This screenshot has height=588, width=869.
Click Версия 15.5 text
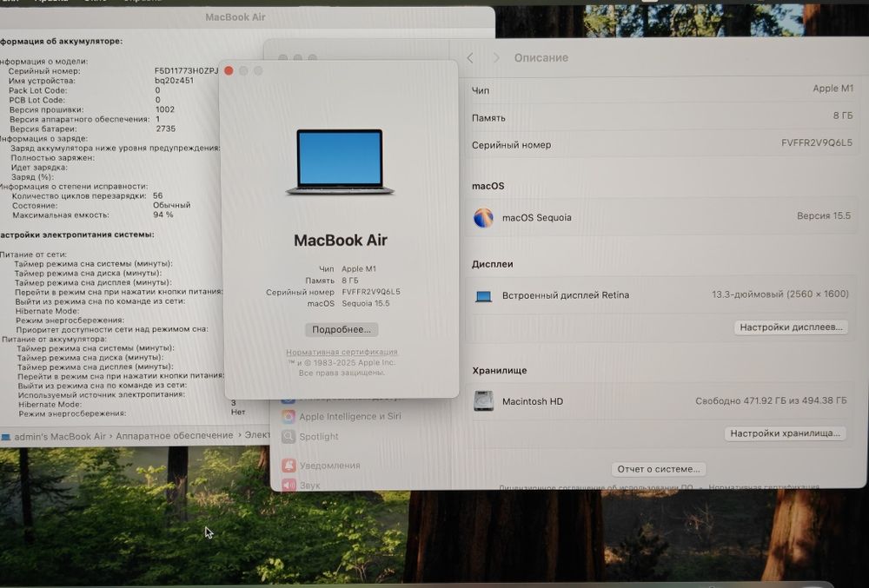coord(824,216)
